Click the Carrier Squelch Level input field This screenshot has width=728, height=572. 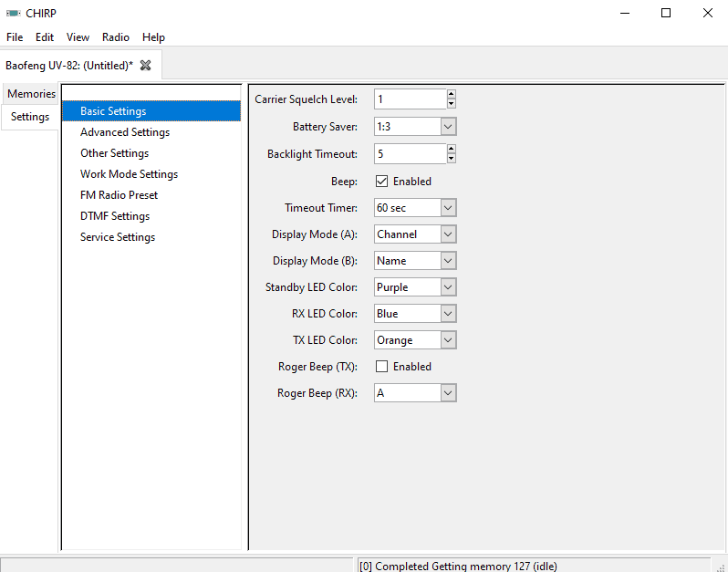tap(411, 99)
